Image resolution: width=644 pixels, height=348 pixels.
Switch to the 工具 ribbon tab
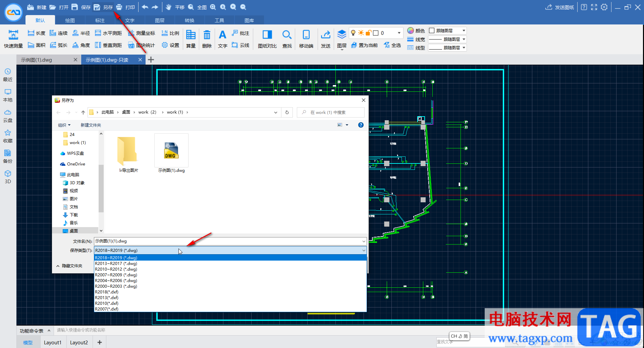pos(219,20)
